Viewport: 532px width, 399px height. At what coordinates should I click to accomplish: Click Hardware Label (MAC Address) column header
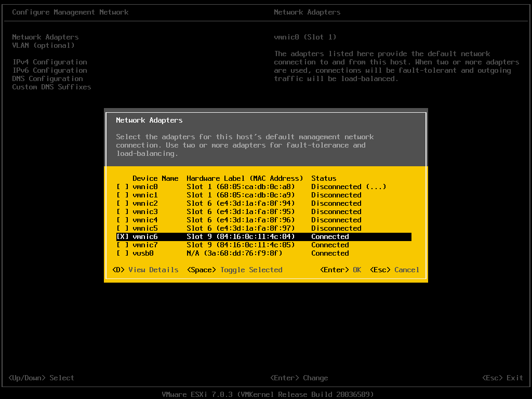click(245, 179)
